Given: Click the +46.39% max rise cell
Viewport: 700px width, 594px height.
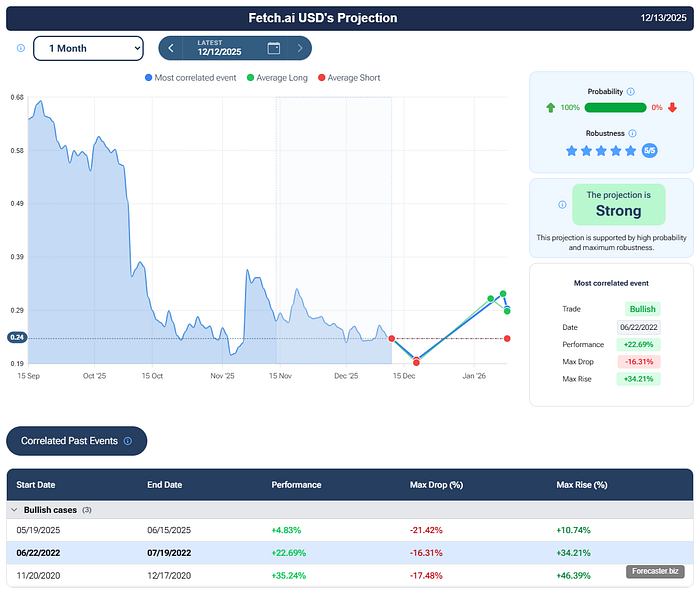Looking at the screenshot, I should (x=573, y=576).
